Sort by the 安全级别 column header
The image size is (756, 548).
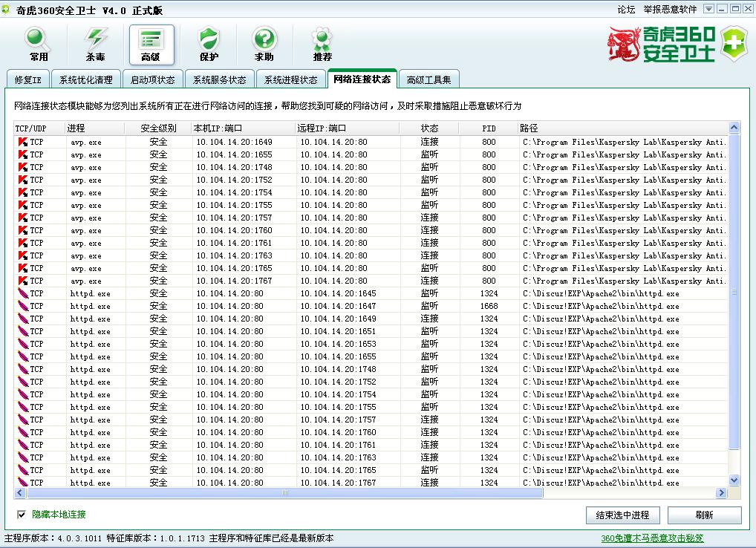[x=160, y=127]
